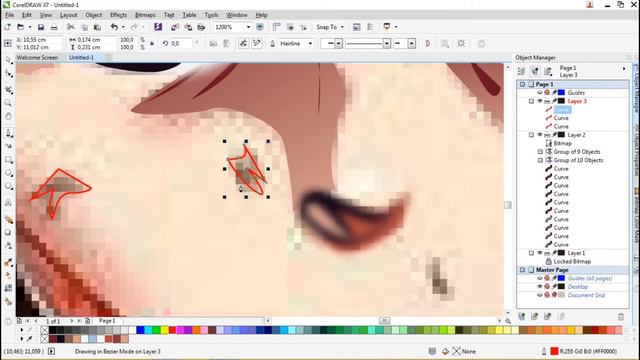Collapse the Master Page node
Image resolution: width=640 pixels, height=360 pixels.
(522, 270)
